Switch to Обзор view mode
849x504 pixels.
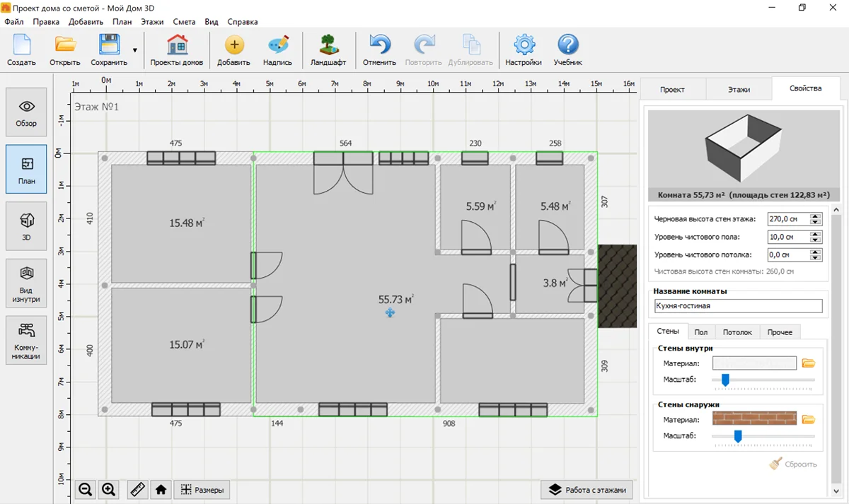coord(26,112)
